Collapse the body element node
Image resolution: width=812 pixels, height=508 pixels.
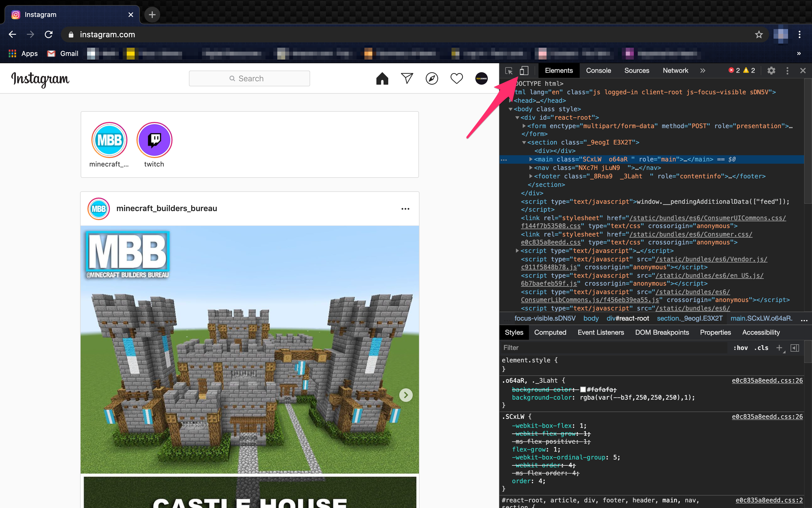pos(510,109)
